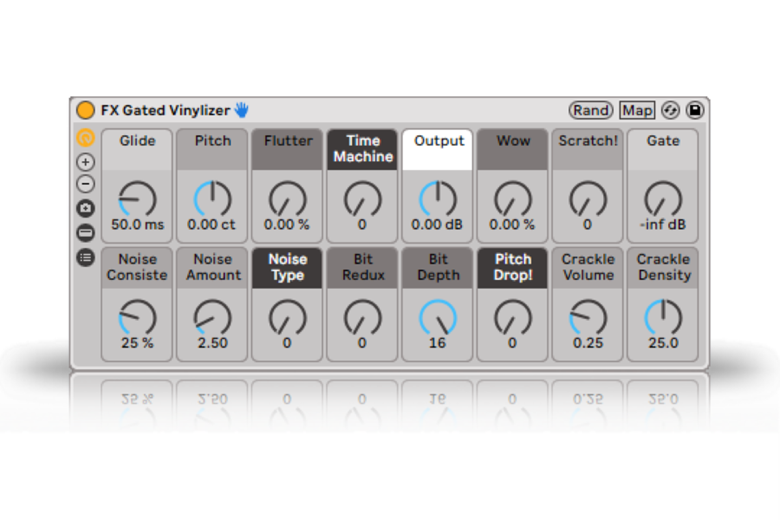Click the Noise Consiste knob
780x520 pixels.
coord(137,318)
